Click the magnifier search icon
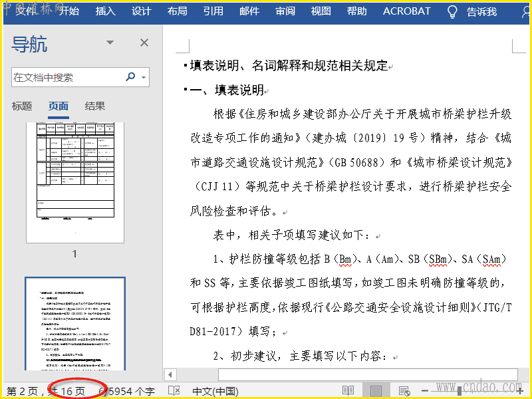This screenshot has height=399, width=532. pos(130,76)
